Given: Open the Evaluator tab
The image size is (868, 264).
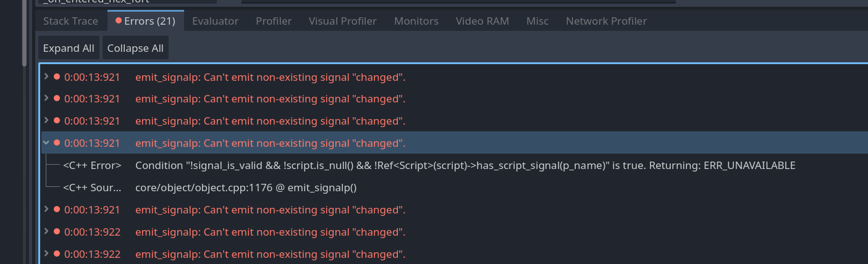Looking at the screenshot, I should [215, 21].
